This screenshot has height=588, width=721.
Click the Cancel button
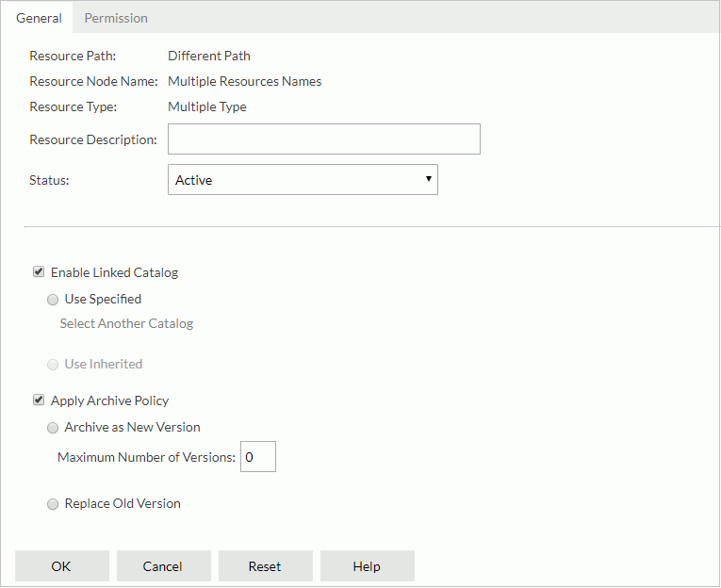tap(164, 566)
